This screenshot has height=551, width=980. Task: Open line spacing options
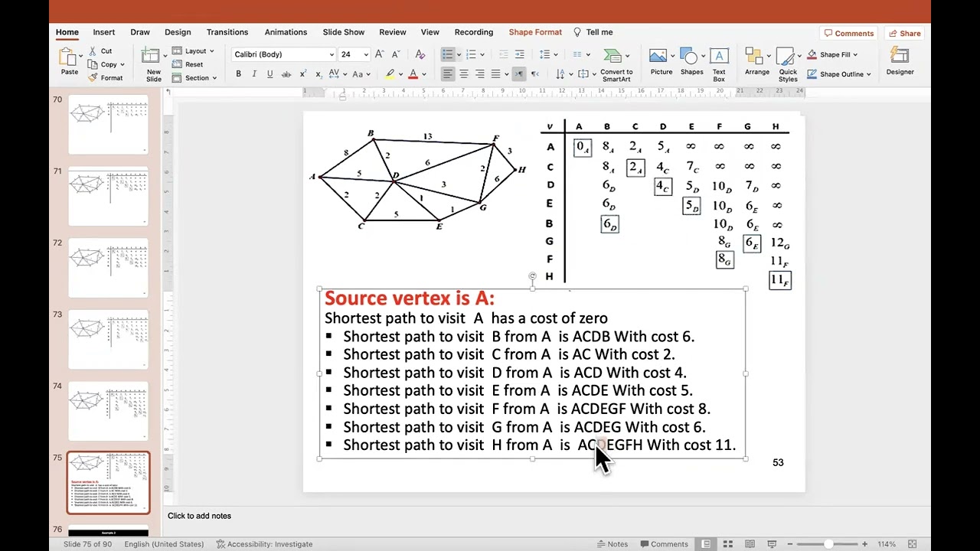tap(544, 54)
